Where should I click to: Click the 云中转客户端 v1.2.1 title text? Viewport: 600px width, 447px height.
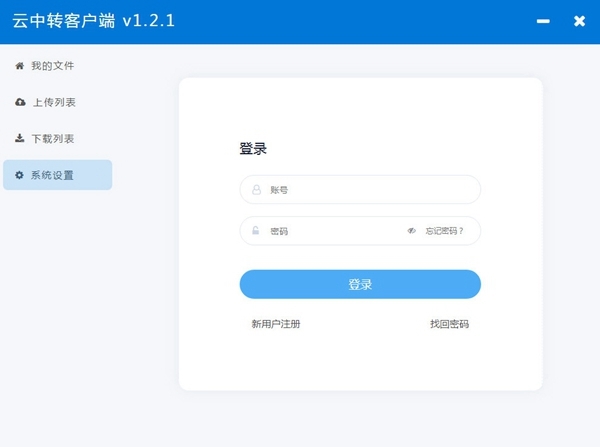93,21
